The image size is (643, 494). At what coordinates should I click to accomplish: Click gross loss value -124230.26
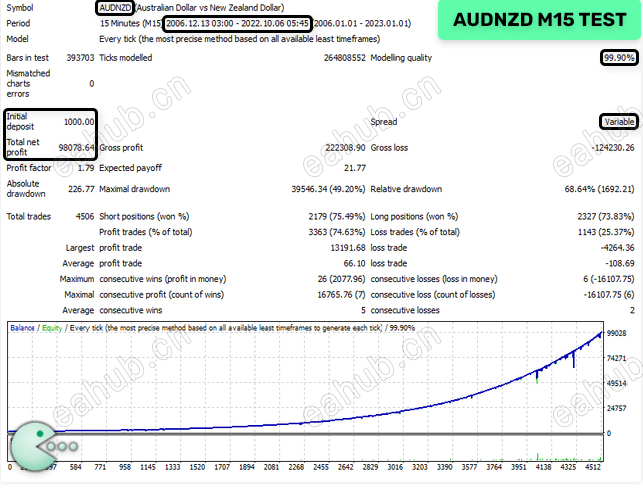click(x=613, y=148)
